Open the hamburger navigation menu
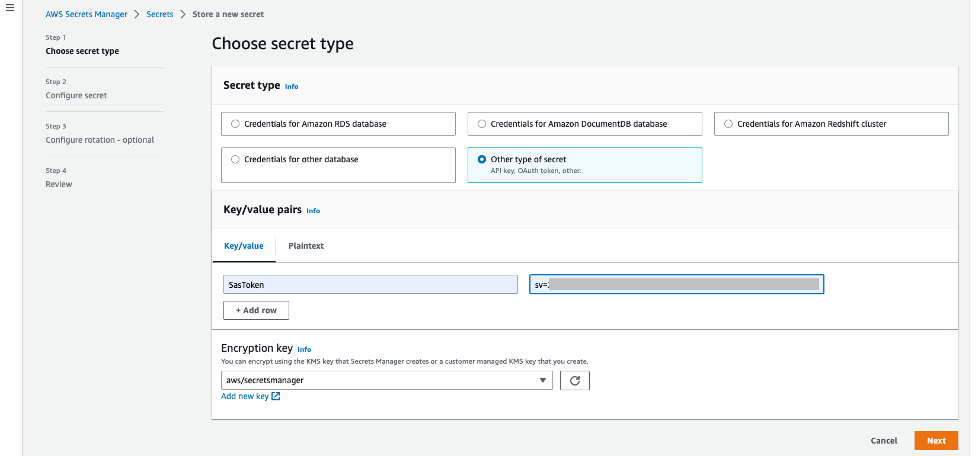This screenshot has width=977, height=456. 10,7
